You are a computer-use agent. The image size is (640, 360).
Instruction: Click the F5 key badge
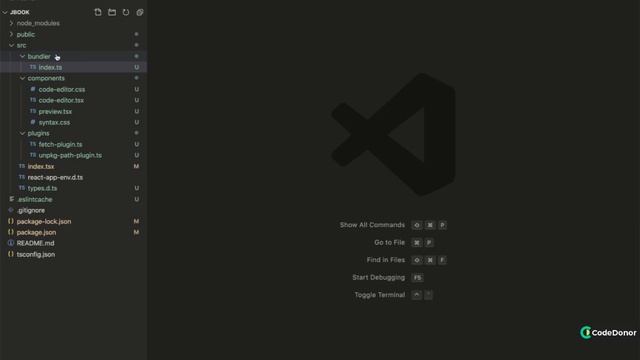click(x=417, y=278)
